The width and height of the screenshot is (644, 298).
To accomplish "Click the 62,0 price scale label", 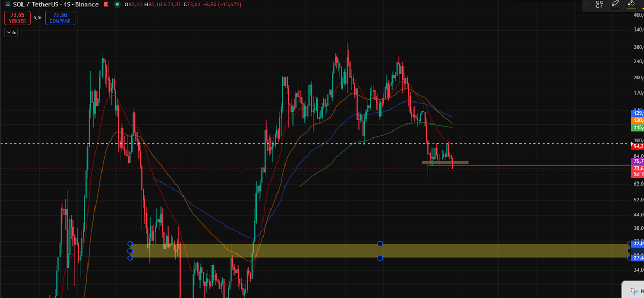I will pos(639,184).
